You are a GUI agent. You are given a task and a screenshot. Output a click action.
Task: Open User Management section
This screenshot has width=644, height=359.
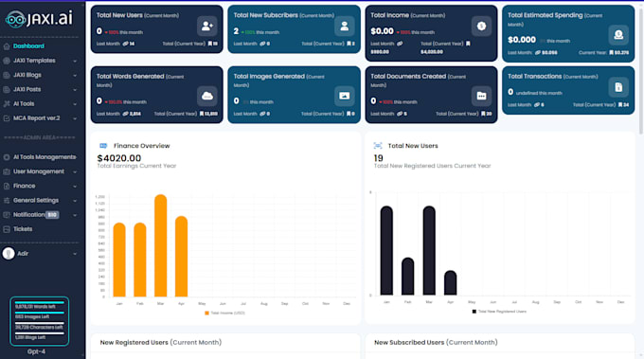[39, 171]
